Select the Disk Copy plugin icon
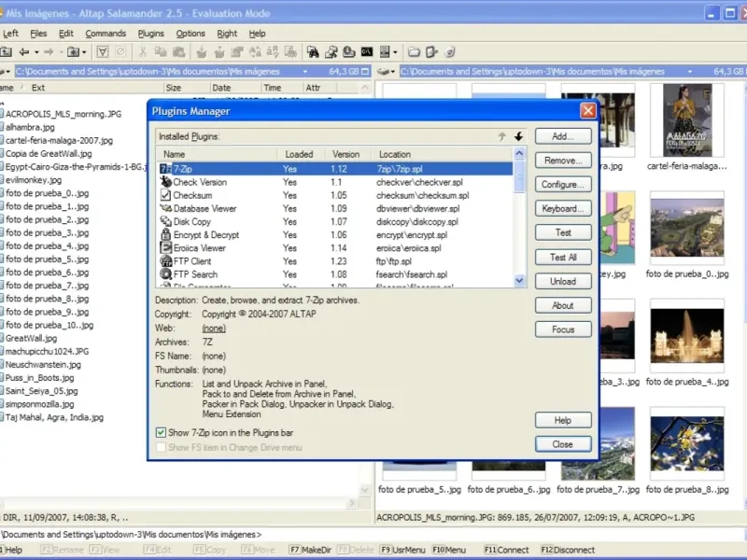 pyautogui.click(x=165, y=222)
